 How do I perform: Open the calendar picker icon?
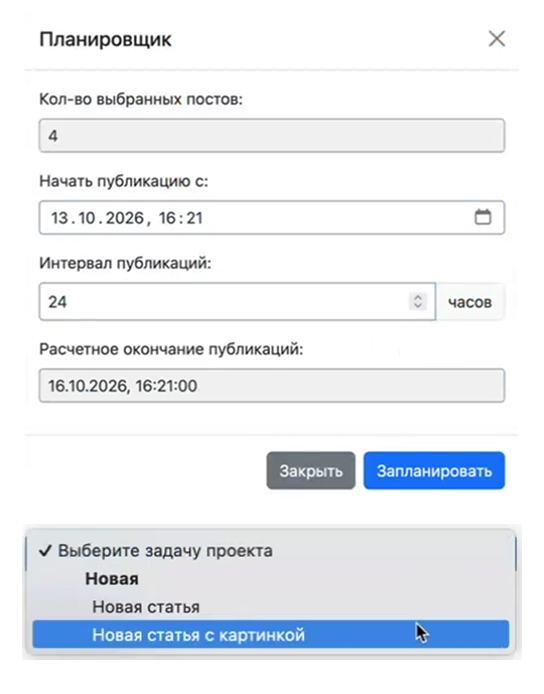pos(482,217)
